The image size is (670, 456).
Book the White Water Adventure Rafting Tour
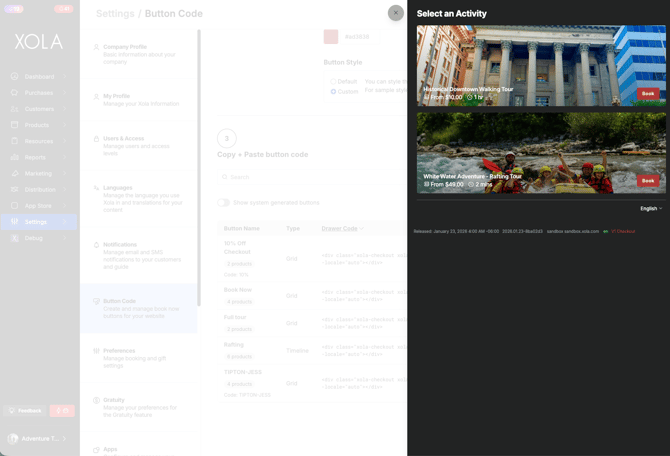click(x=648, y=181)
